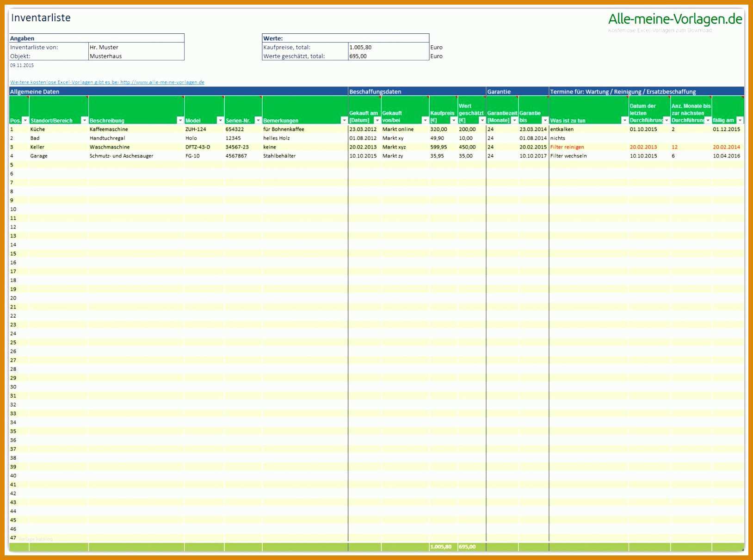
Task: Open the Garantiezeit [Monate] filter dropdown
Action: click(514, 120)
